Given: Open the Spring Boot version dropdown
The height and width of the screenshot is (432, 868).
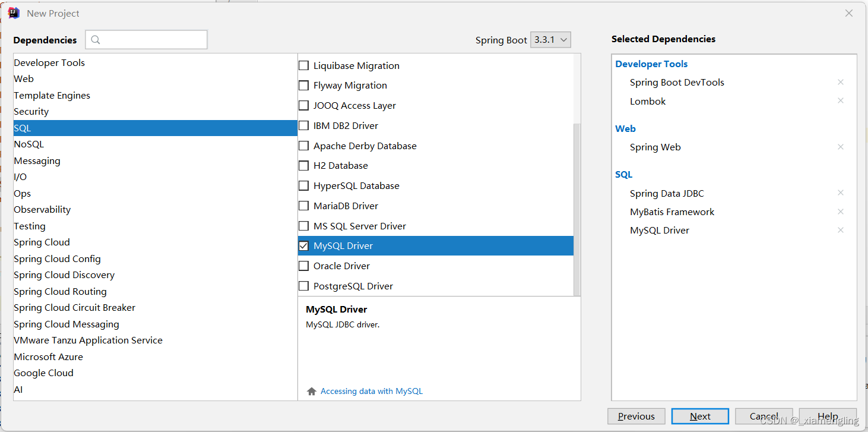Looking at the screenshot, I should pyautogui.click(x=550, y=40).
